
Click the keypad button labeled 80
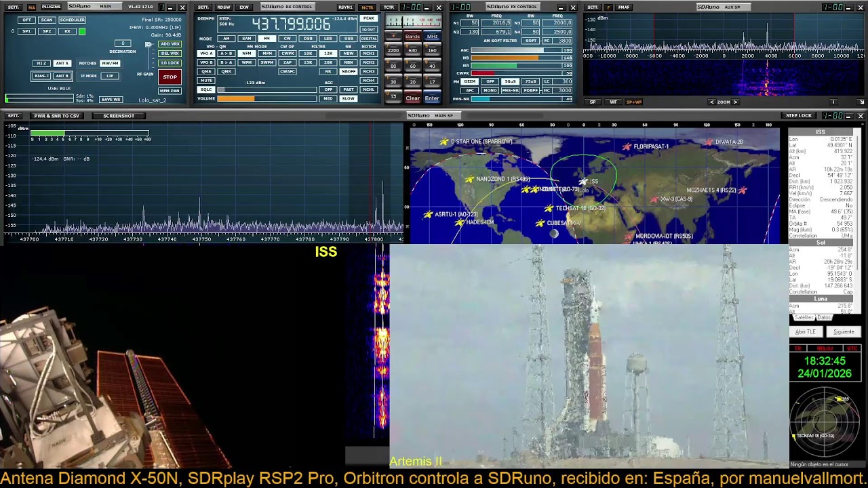393,66
